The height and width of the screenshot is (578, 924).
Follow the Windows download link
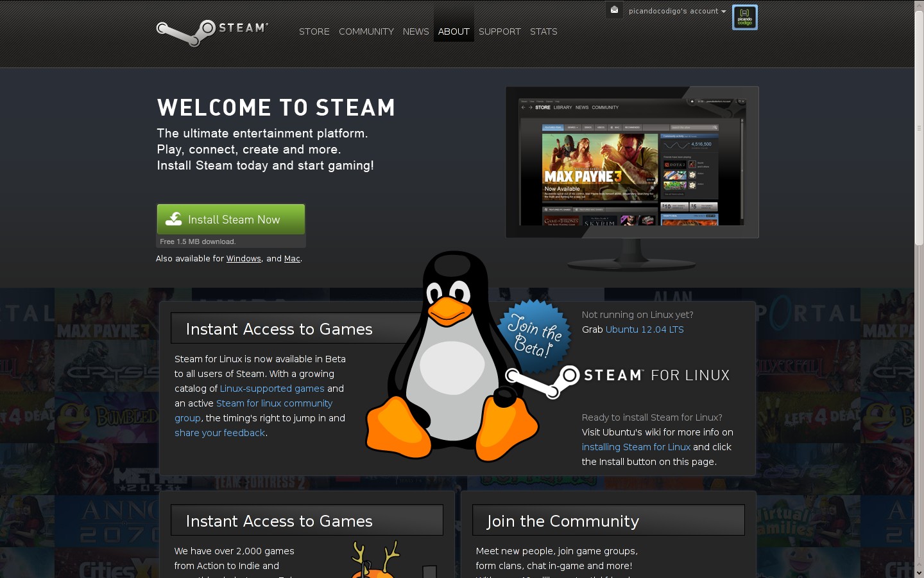(x=243, y=259)
